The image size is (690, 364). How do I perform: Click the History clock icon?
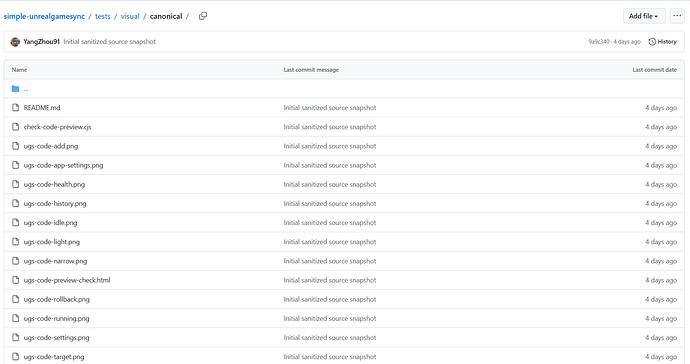652,42
